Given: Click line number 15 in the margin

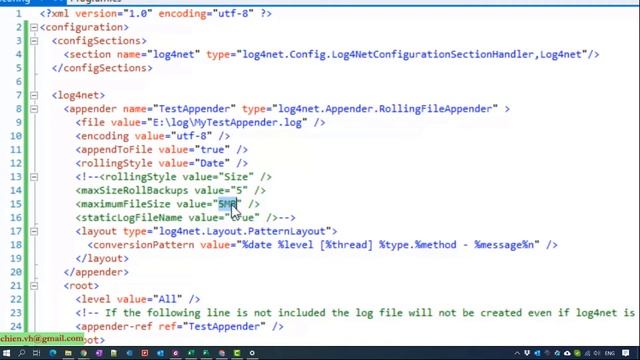Looking at the screenshot, I should (16, 204).
